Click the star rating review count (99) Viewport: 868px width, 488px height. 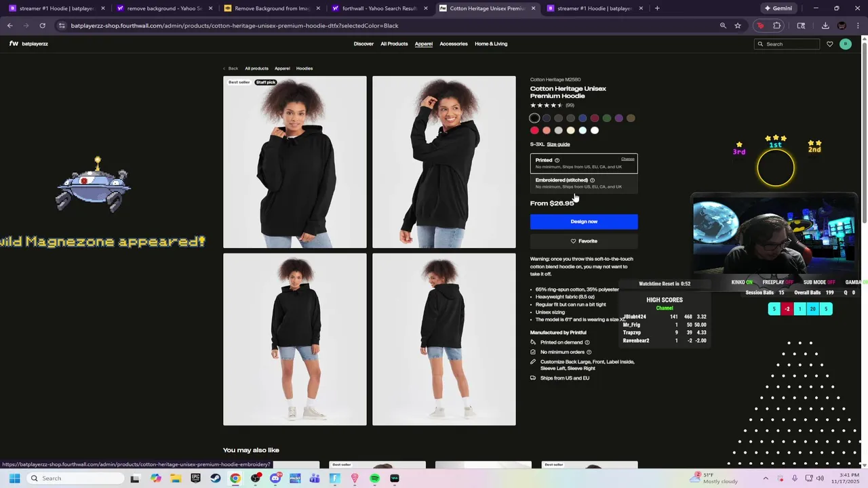[x=570, y=106]
